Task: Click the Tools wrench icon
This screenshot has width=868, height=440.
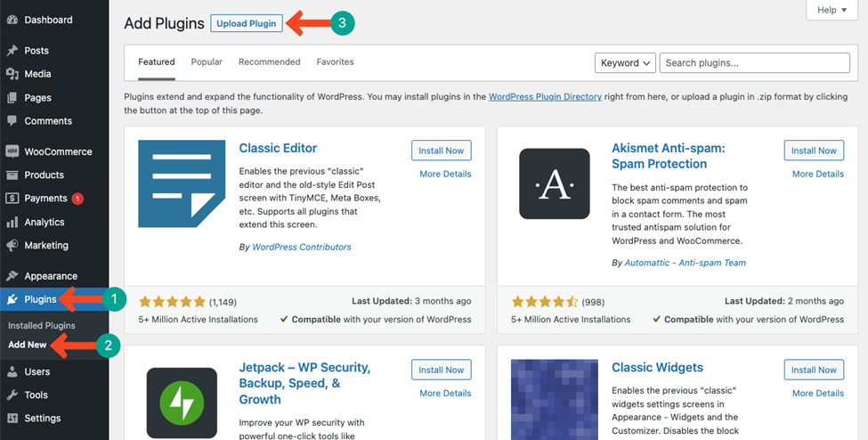Action: 12,395
